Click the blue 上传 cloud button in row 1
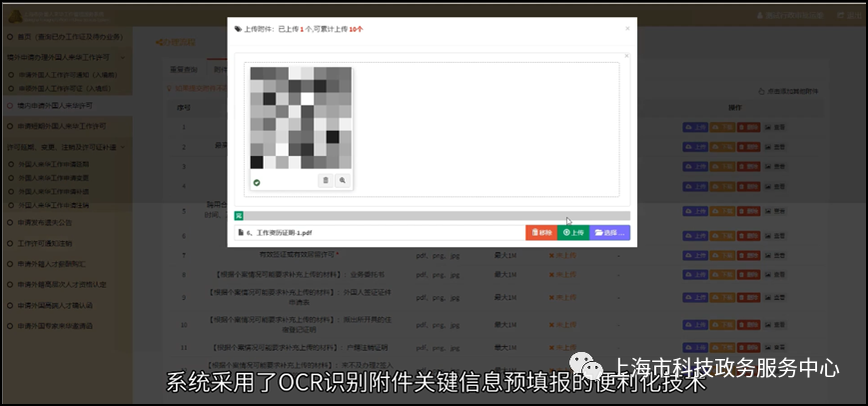 pos(695,127)
